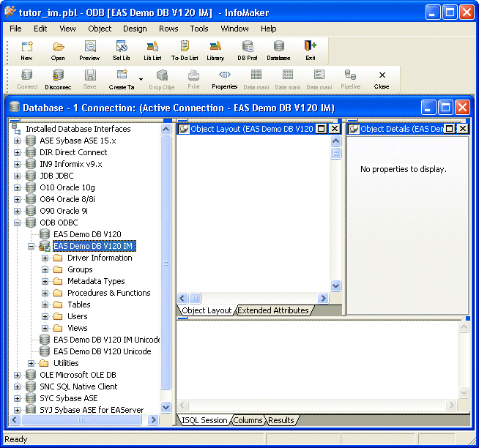Screen dimensions: 479x448
Task: Select the Installed Database Interfaces root
Action: pos(78,129)
